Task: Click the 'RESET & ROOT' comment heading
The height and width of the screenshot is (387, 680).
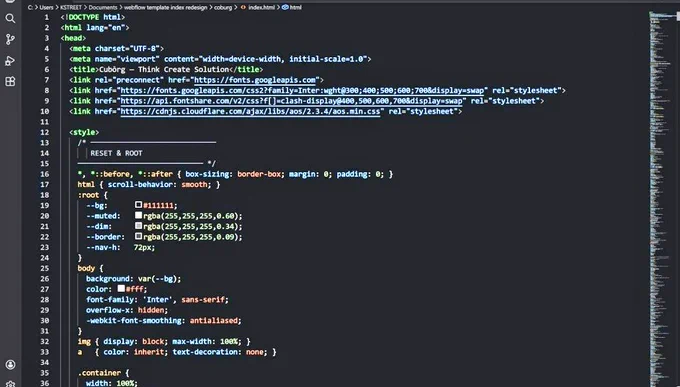Action: tap(116, 153)
